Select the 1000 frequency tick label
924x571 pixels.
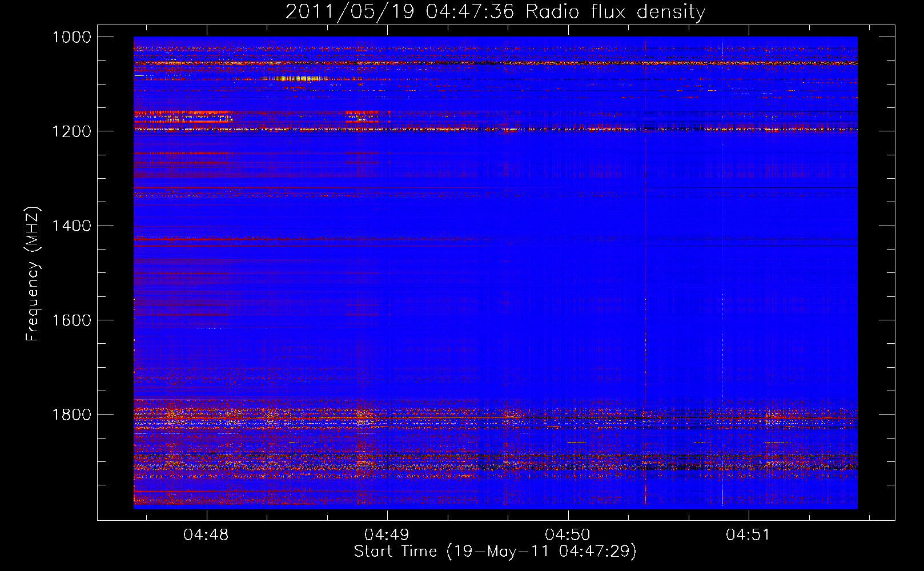(x=71, y=37)
